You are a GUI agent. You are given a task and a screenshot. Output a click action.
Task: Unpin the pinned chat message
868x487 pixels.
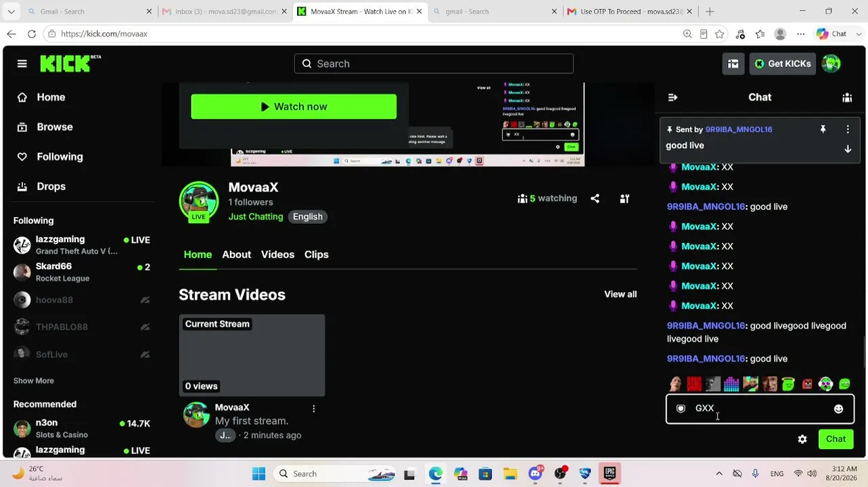823,129
